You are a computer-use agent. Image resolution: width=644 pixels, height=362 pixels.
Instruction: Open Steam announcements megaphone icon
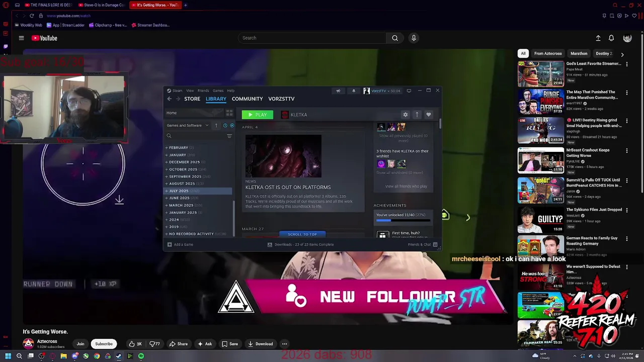click(x=338, y=91)
